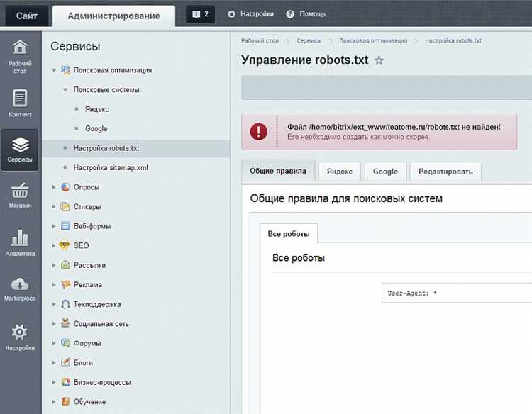Screen dimensions: 532x414
Task: Go to Рабочий стол breadcrumb
Action: [x=260, y=40]
